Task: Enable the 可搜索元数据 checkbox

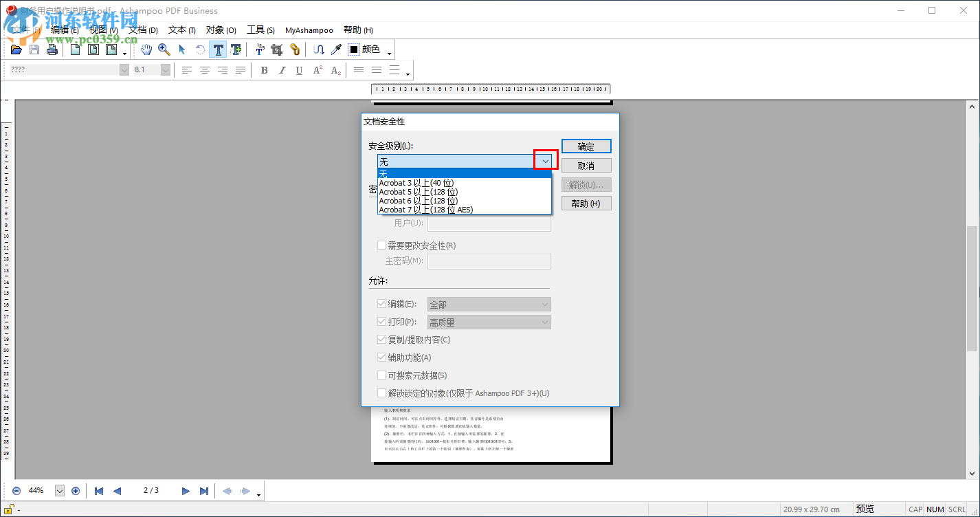Action: coord(382,375)
